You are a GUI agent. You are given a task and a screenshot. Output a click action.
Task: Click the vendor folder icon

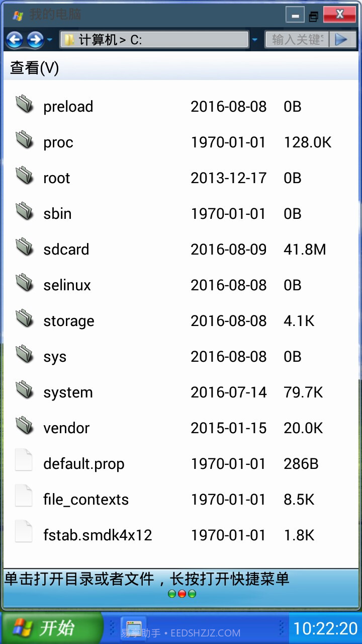[x=24, y=427]
